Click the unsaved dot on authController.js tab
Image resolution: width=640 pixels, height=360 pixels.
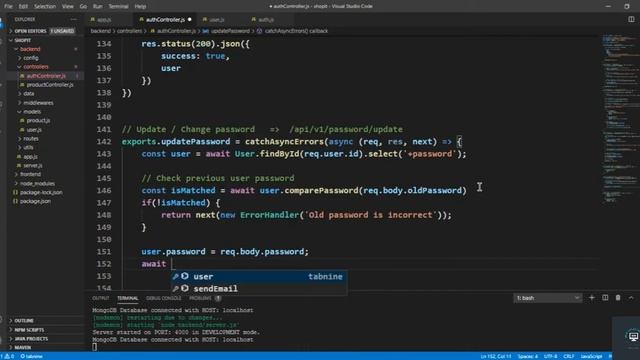click(x=190, y=19)
